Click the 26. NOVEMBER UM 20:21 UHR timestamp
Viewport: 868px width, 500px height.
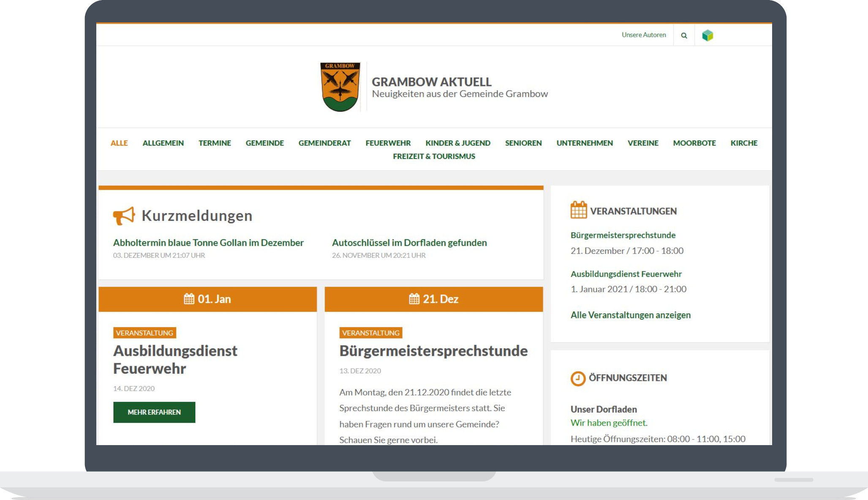pos(378,255)
